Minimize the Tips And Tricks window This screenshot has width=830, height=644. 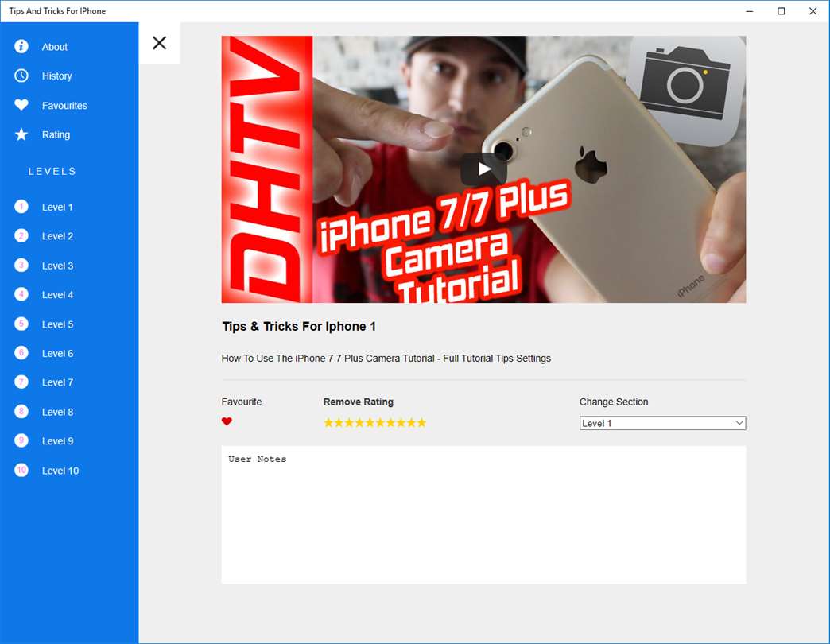tap(750, 11)
